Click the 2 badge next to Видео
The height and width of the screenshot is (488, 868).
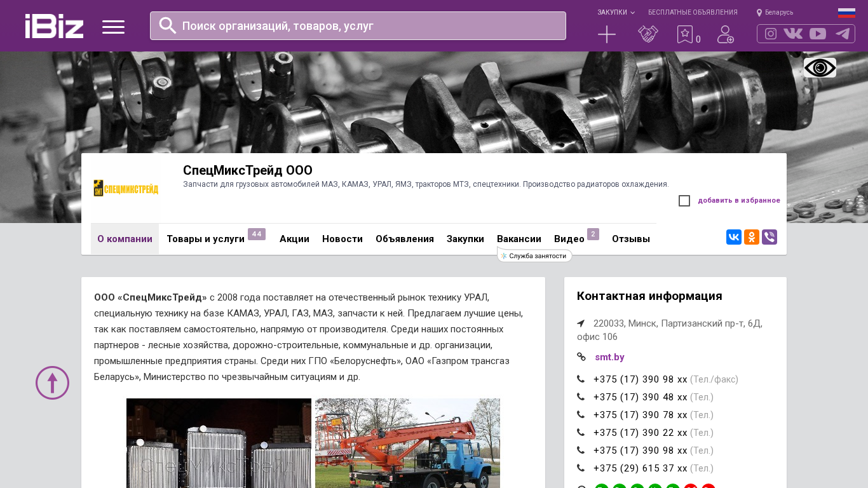pos(593,234)
